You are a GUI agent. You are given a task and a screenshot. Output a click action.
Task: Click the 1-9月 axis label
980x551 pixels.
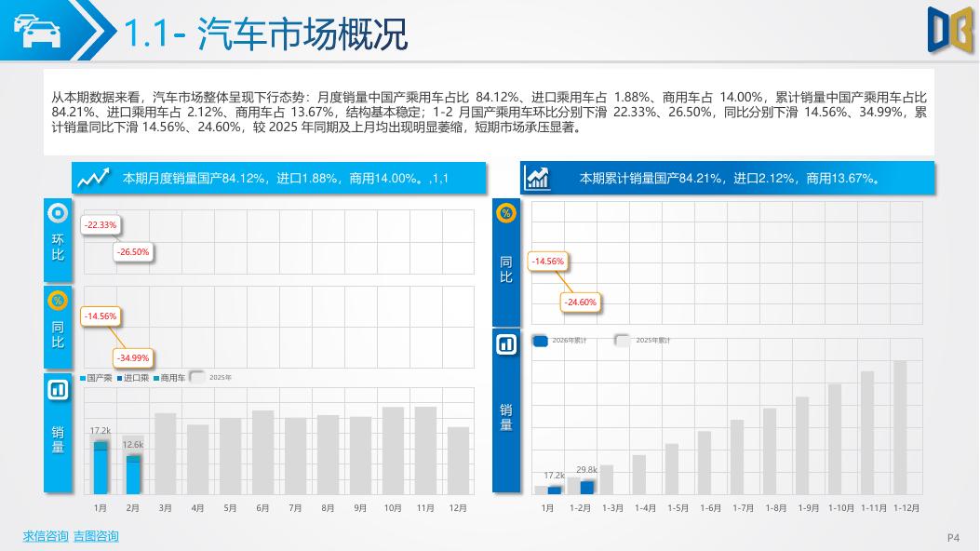[x=808, y=508]
